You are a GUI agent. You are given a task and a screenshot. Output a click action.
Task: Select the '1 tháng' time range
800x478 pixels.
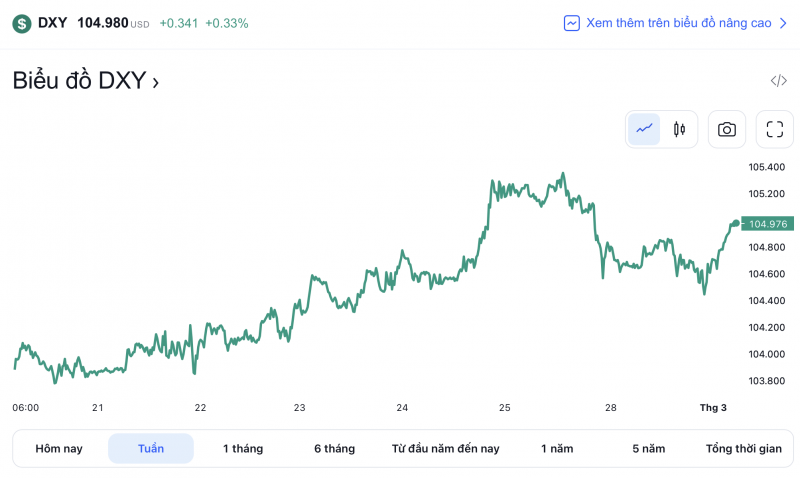(x=243, y=449)
